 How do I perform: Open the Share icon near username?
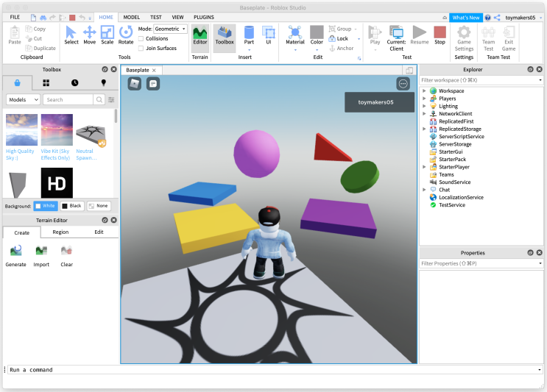(497, 18)
